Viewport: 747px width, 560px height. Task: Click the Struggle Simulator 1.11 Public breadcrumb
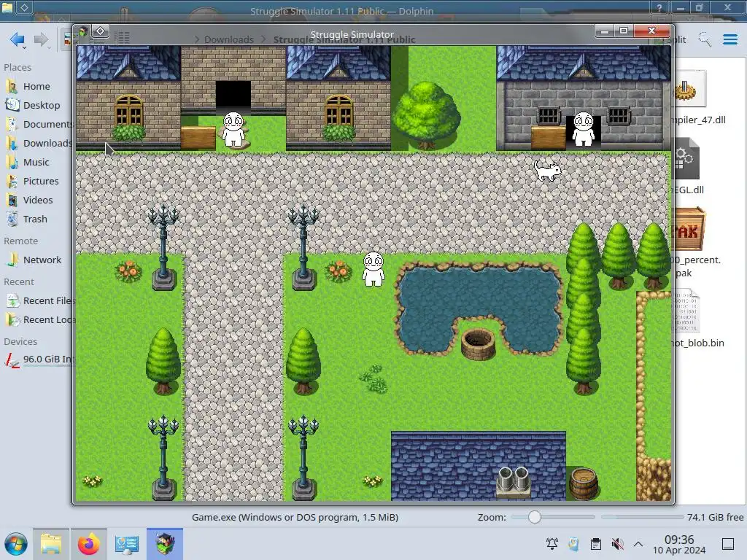tap(344, 39)
